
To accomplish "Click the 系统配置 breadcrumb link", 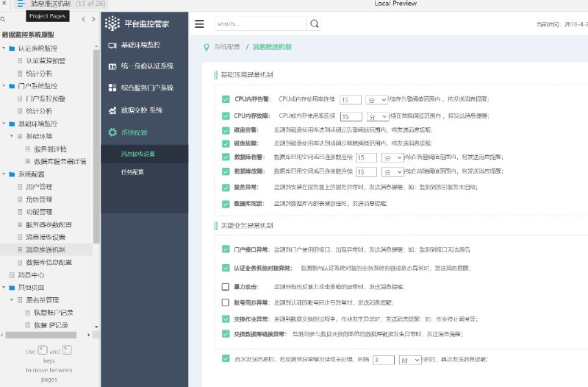I will pyautogui.click(x=226, y=47).
